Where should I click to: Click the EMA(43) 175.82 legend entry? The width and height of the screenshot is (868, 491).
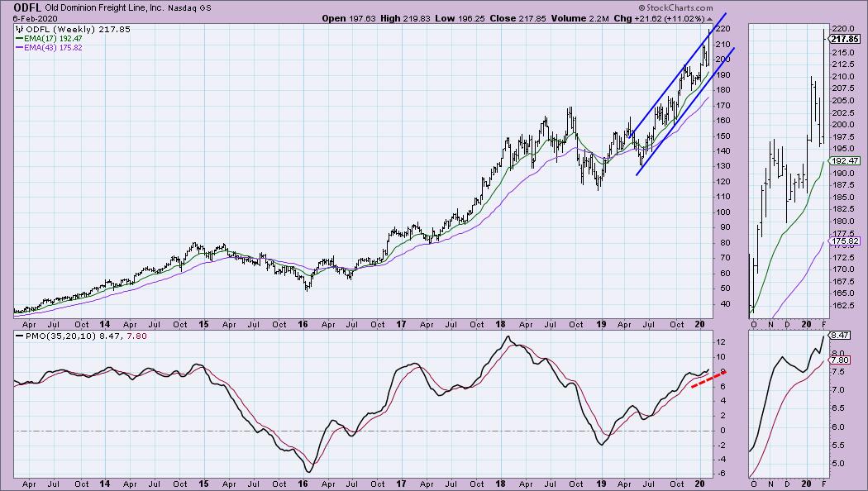53,48
